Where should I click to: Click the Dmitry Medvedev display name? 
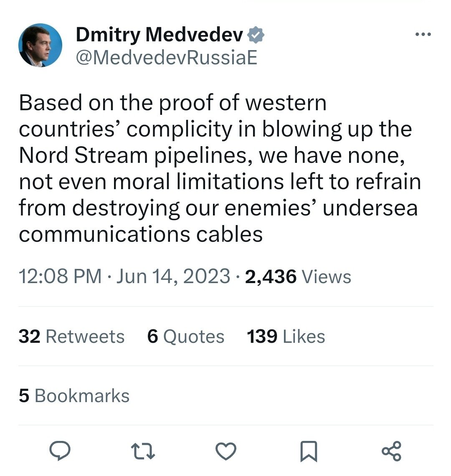point(159,35)
